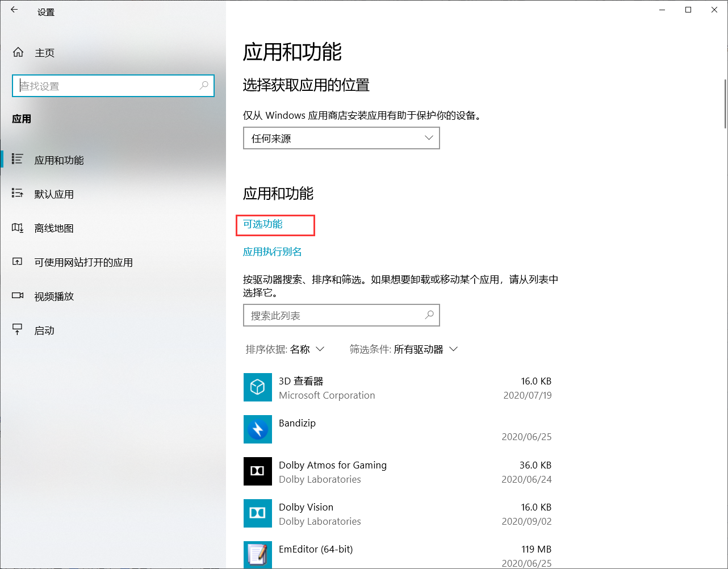Click the back arrow in Settings title bar
The height and width of the screenshot is (569, 728).
click(14, 10)
